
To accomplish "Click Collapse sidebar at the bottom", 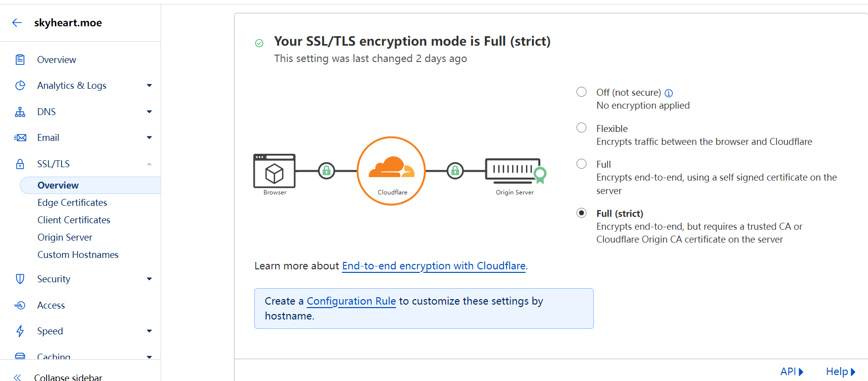I will (68, 377).
